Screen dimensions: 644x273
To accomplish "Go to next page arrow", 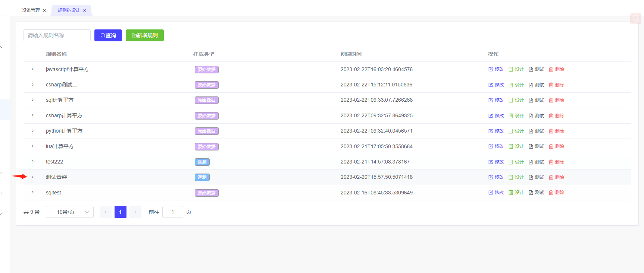I will click(135, 212).
